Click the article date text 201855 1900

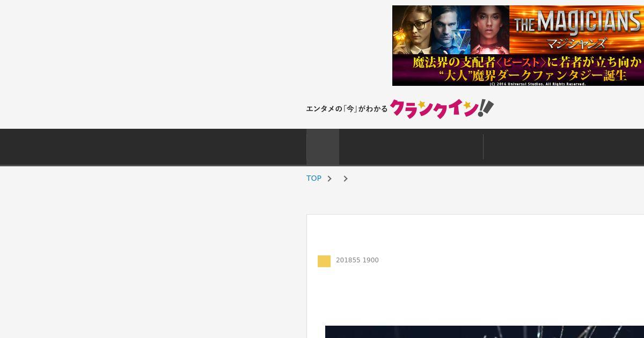[x=357, y=260]
